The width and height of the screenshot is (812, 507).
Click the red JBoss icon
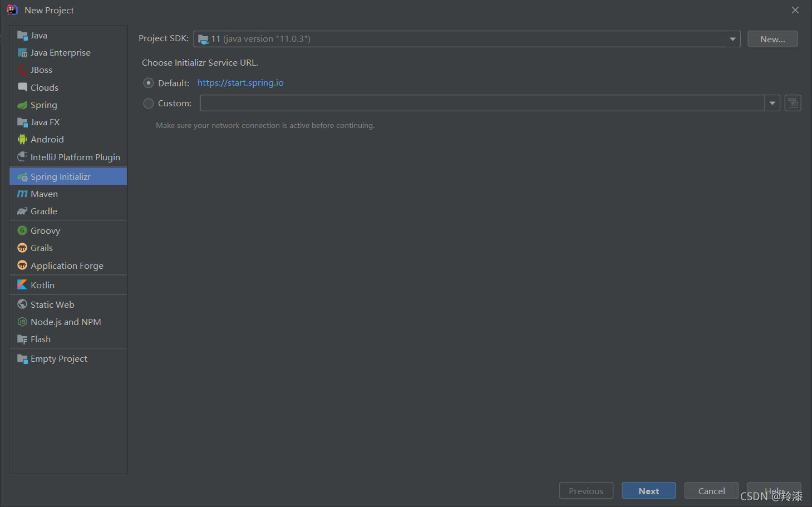[x=22, y=70]
